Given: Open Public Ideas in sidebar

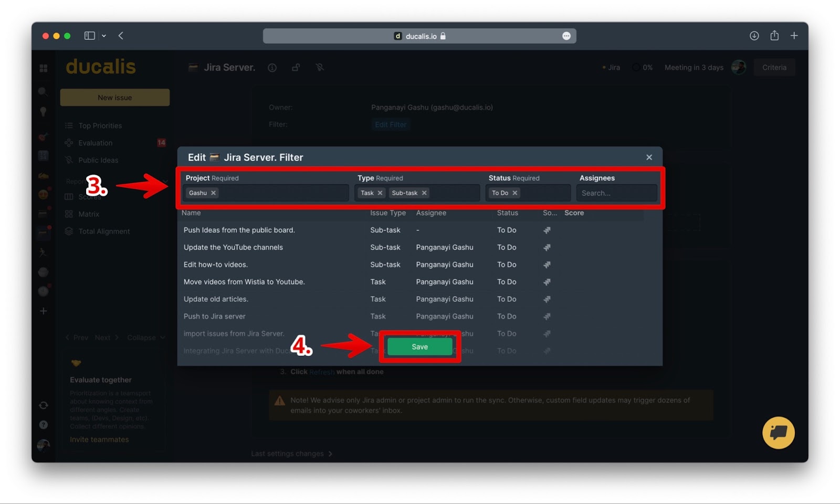Looking at the screenshot, I should click(x=98, y=160).
